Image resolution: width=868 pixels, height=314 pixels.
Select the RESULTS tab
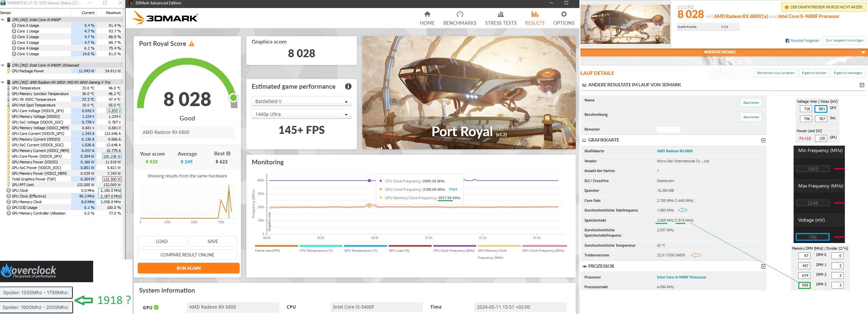point(535,18)
